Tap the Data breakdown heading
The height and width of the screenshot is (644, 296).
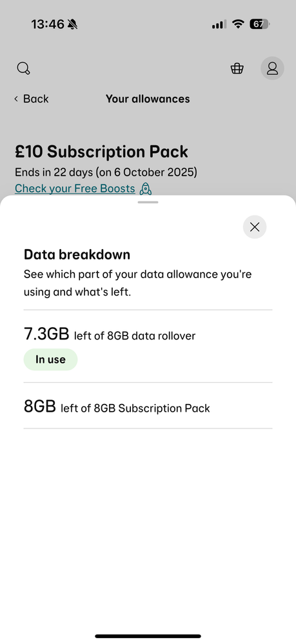[77, 255]
